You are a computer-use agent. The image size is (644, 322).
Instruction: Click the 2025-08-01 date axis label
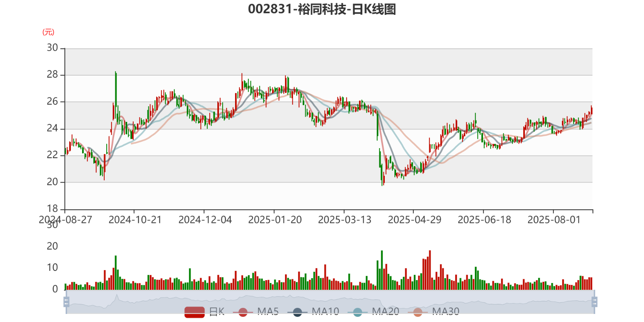click(x=554, y=220)
